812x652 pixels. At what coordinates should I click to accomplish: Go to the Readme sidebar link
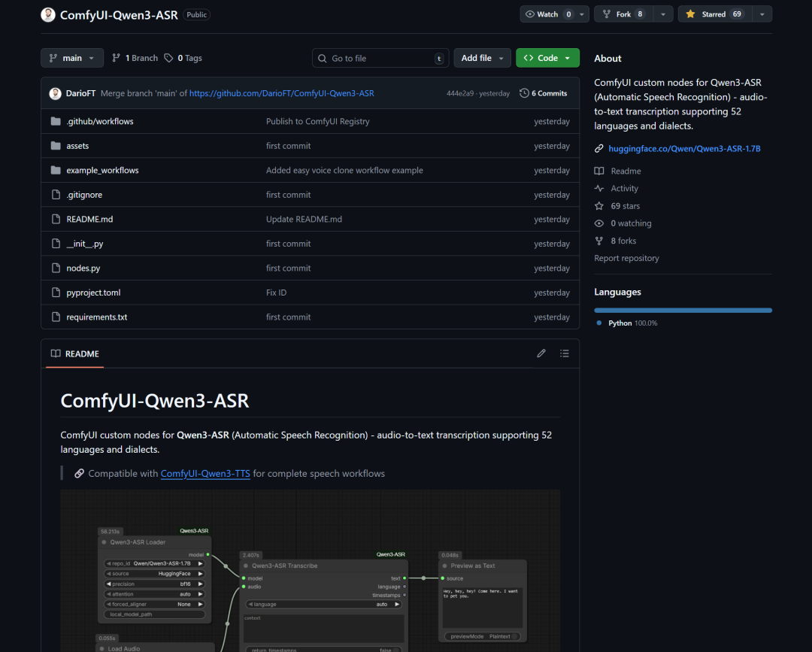pyautogui.click(x=626, y=171)
